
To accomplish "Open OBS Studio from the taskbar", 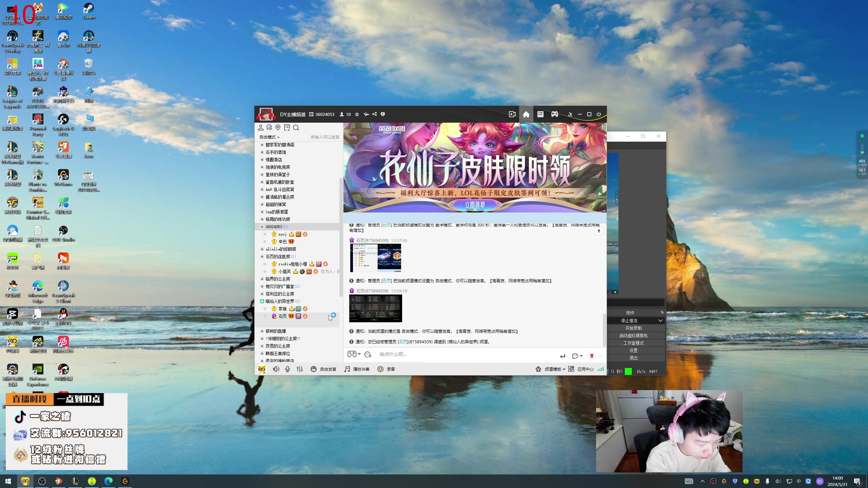I will click(42, 481).
